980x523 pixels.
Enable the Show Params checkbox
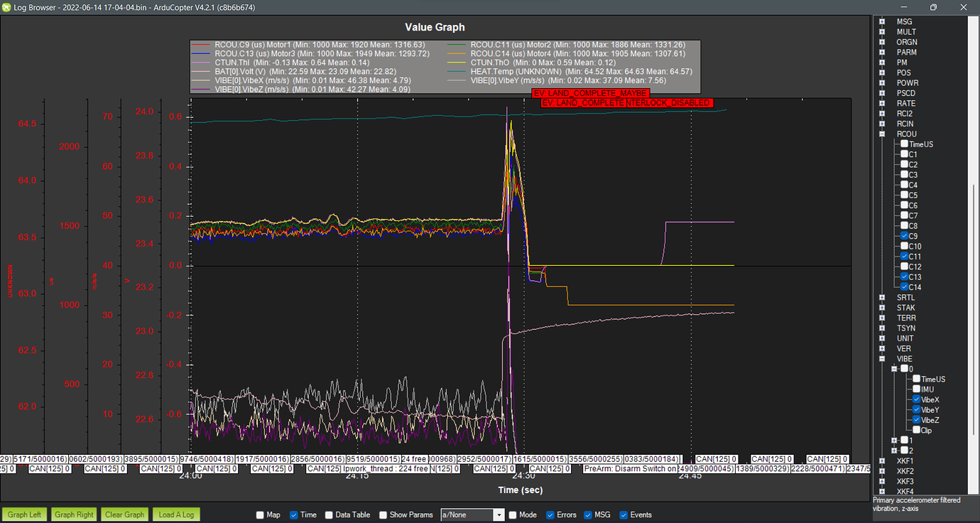coord(383,514)
